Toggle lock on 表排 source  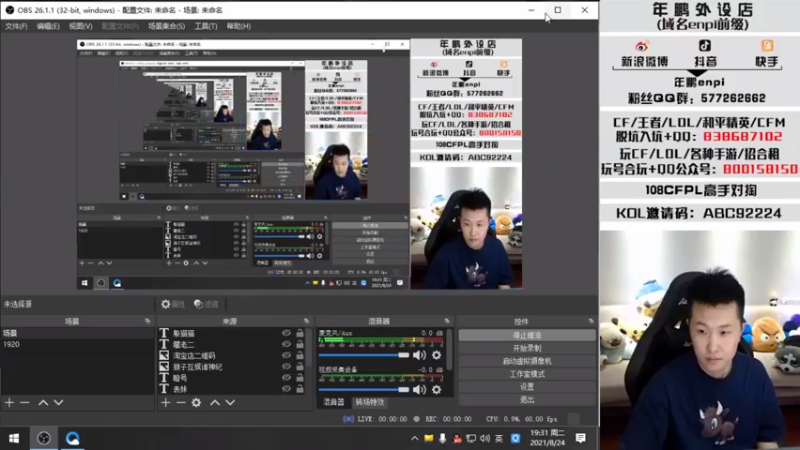[300, 389]
